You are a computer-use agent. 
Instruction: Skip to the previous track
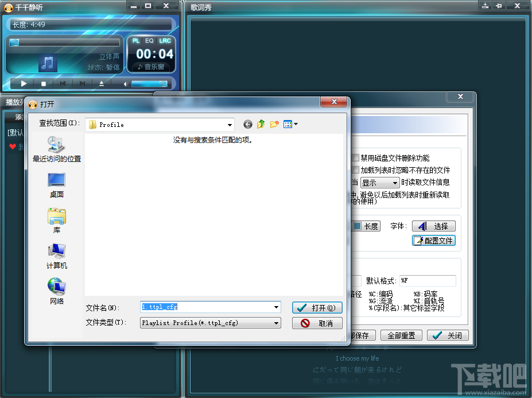click(x=63, y=83)
